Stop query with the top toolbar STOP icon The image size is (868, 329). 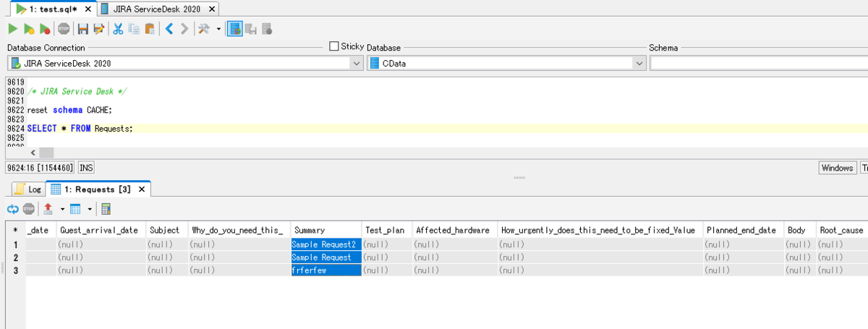click(64, 29)
